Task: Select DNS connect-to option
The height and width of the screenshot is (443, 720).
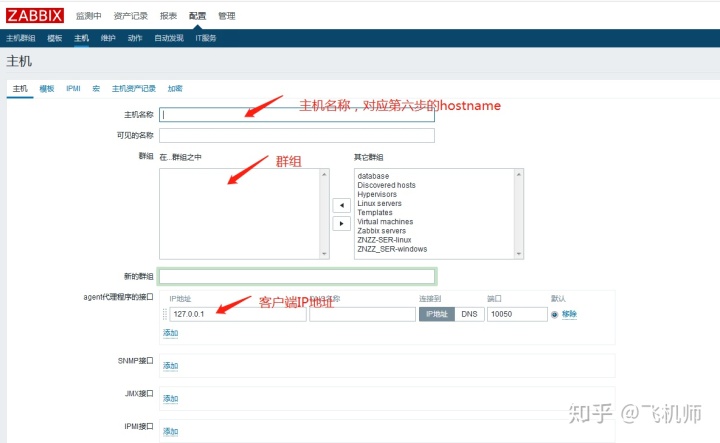Action: (x=469, y=314)
